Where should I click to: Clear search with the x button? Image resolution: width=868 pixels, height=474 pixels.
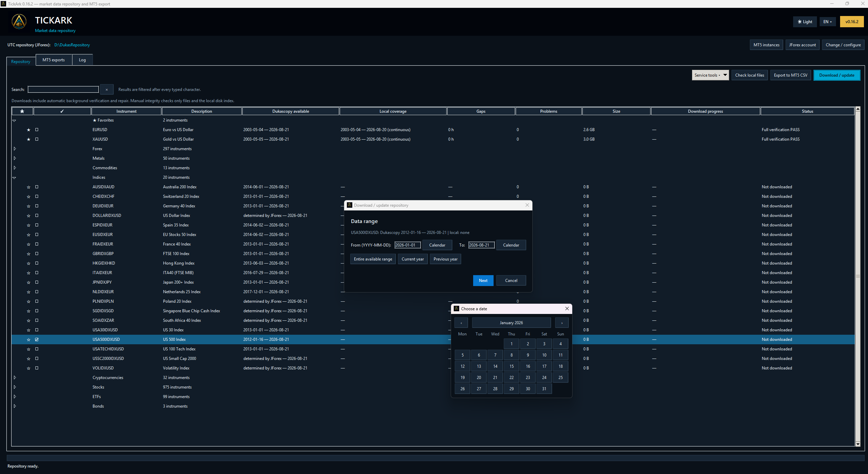107,90
